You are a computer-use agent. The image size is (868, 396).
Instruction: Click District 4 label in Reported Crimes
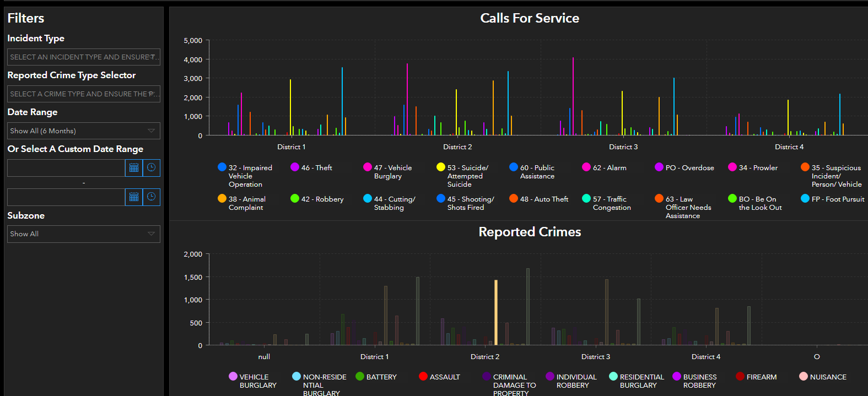706,356
